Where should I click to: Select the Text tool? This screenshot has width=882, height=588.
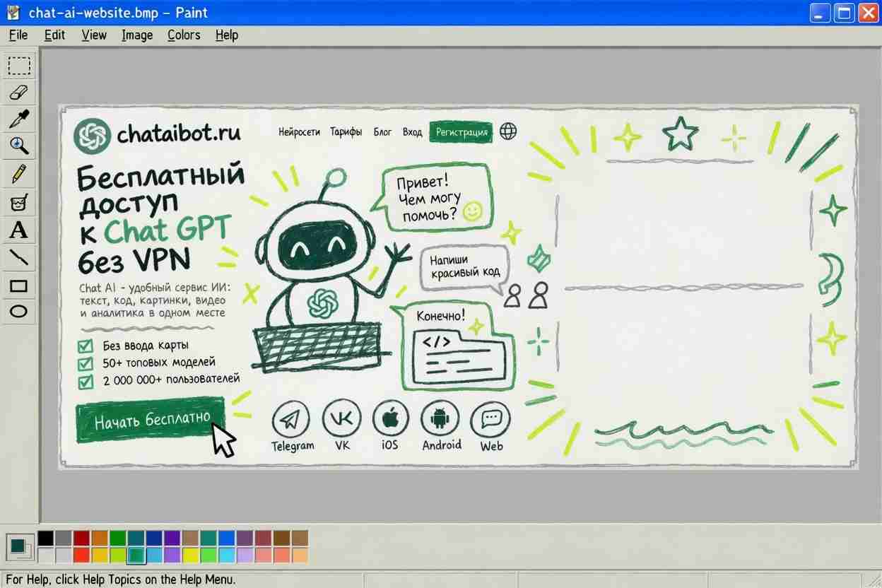(x=19, y=230)
